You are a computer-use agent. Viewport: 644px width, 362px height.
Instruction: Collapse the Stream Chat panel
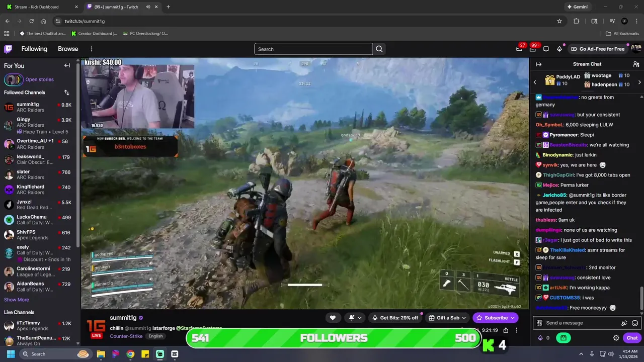tap(538, 64)
